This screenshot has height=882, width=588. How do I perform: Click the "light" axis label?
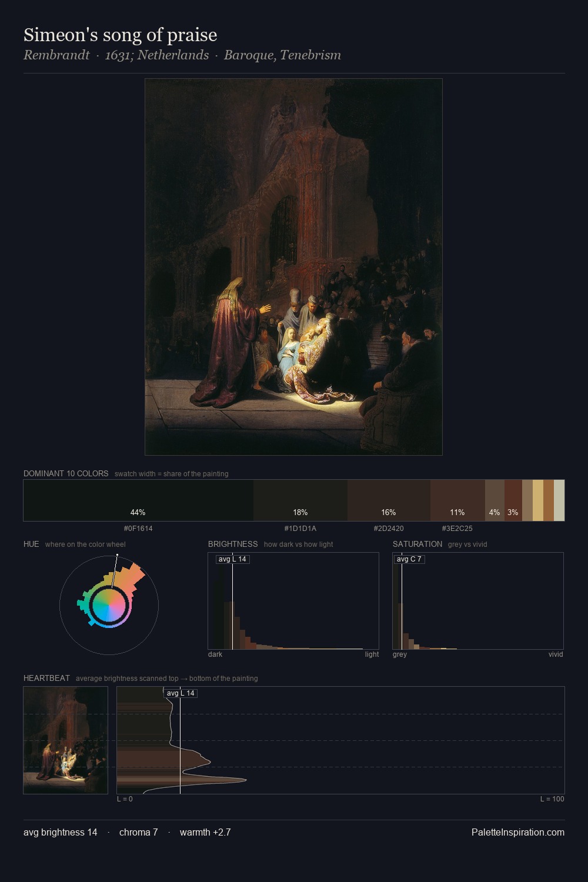(x=372, y=654)
